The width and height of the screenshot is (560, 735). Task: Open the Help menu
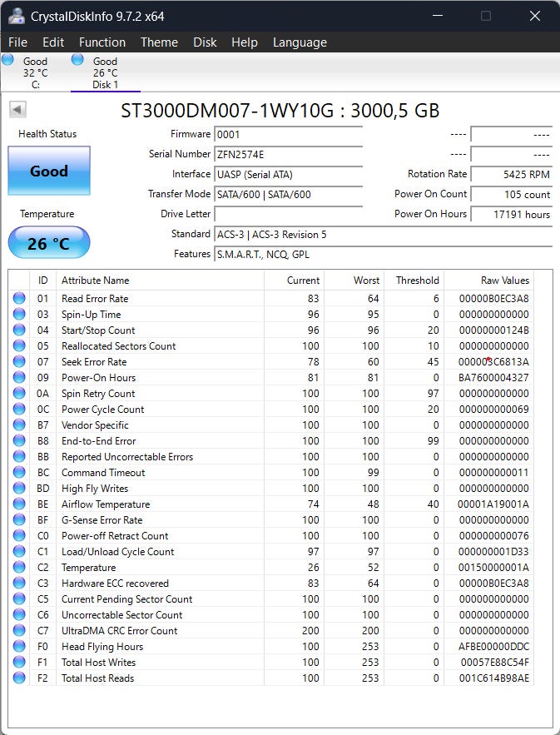pos(245,42)
